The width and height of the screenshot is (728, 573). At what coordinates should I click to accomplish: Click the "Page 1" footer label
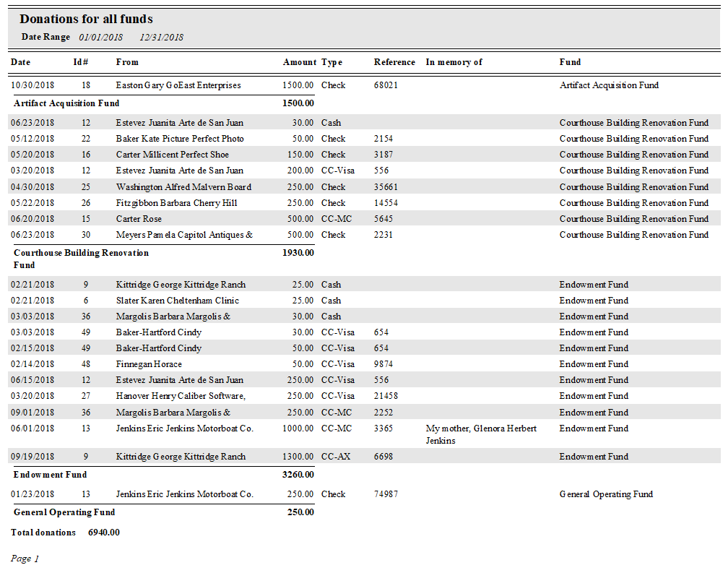tap(25, 559)
